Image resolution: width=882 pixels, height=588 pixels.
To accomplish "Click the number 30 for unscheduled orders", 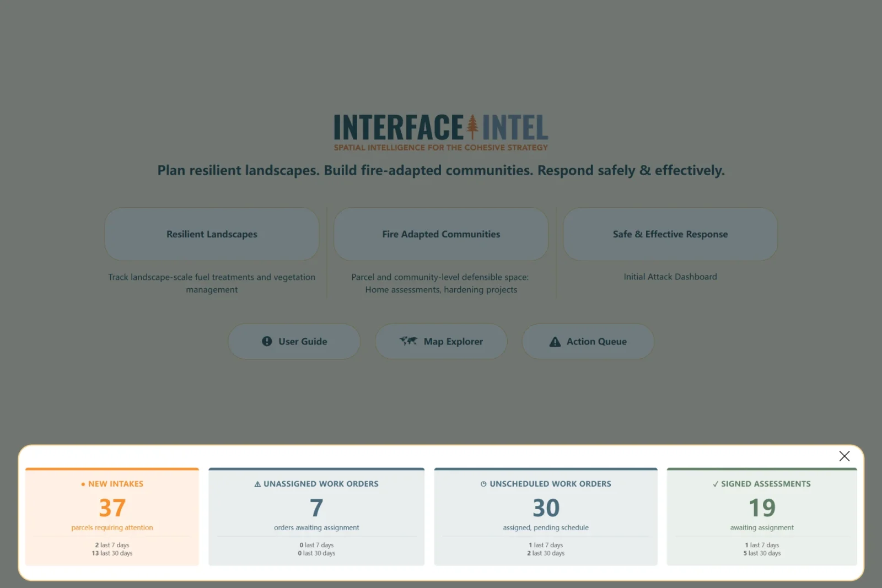I will [546, 508].
